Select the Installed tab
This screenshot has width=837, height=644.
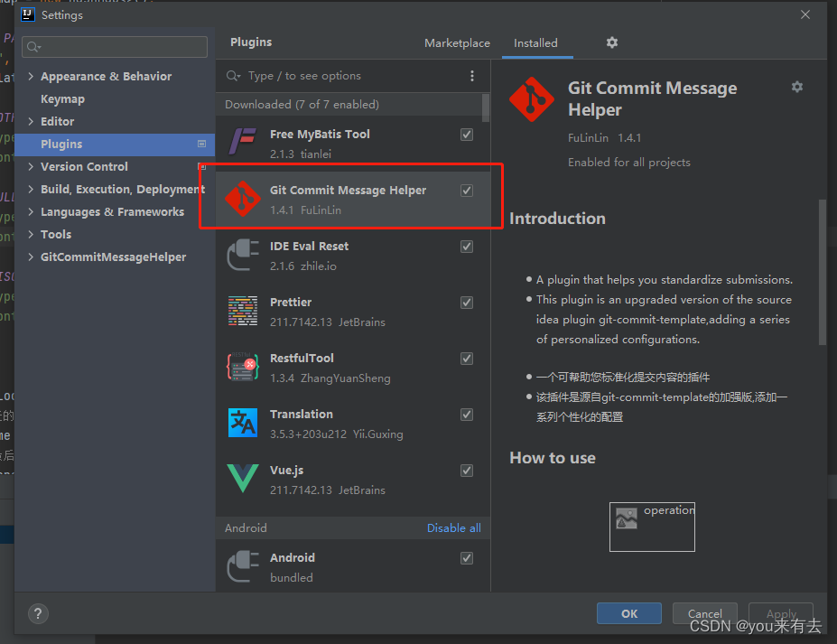click(x=535, y=42)
